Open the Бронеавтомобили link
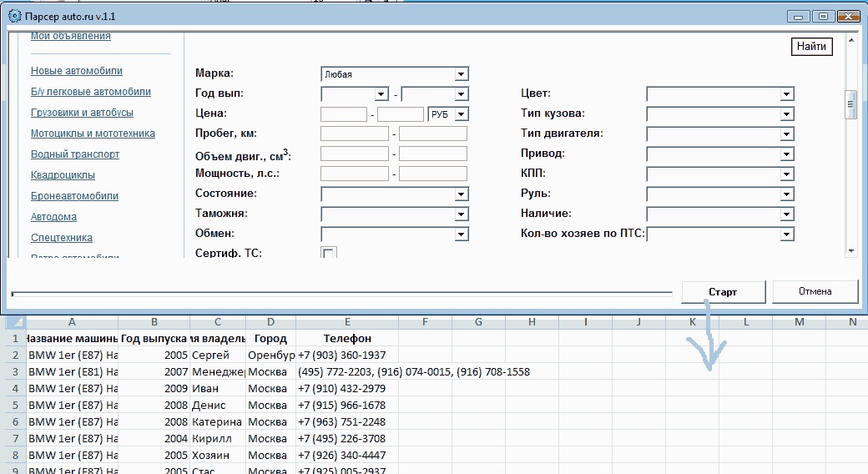The width and height of the screenshot is (868, 474). (x=74, y=196)
